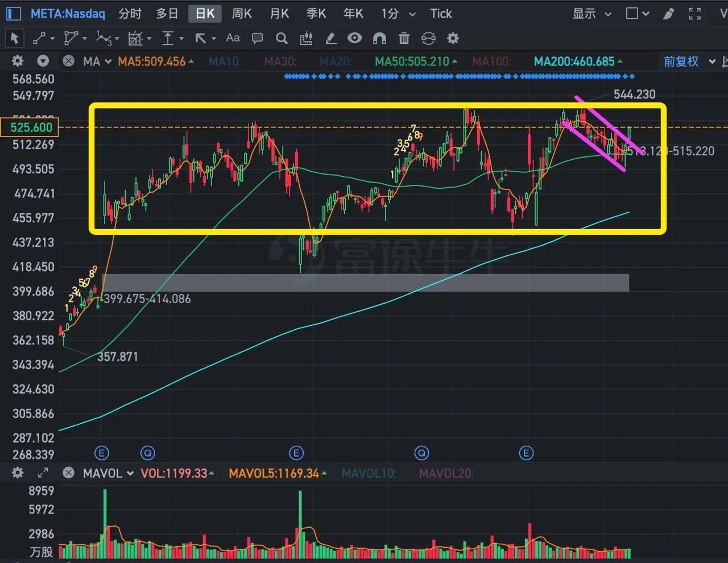Toggle the left sidebar panel icon
Screen dimensions: 728x563
coord(14,13)
